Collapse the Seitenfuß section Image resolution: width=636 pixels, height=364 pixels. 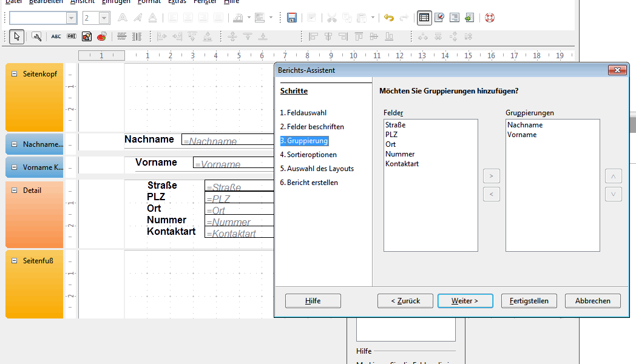(14, 261)
